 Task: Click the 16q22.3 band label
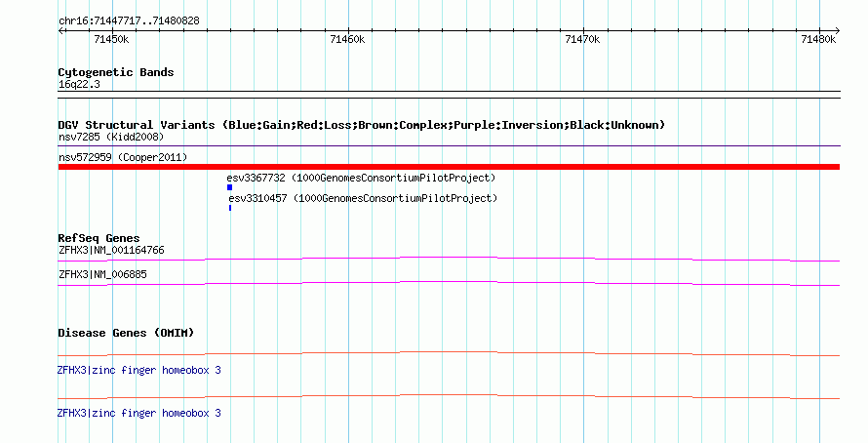tap(79, 84)
